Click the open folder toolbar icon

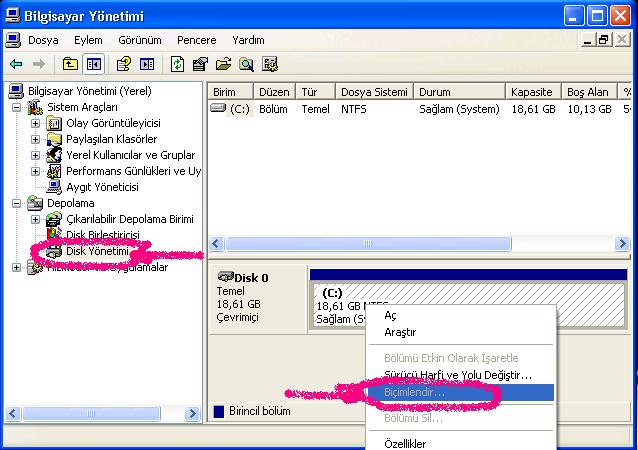223,64
